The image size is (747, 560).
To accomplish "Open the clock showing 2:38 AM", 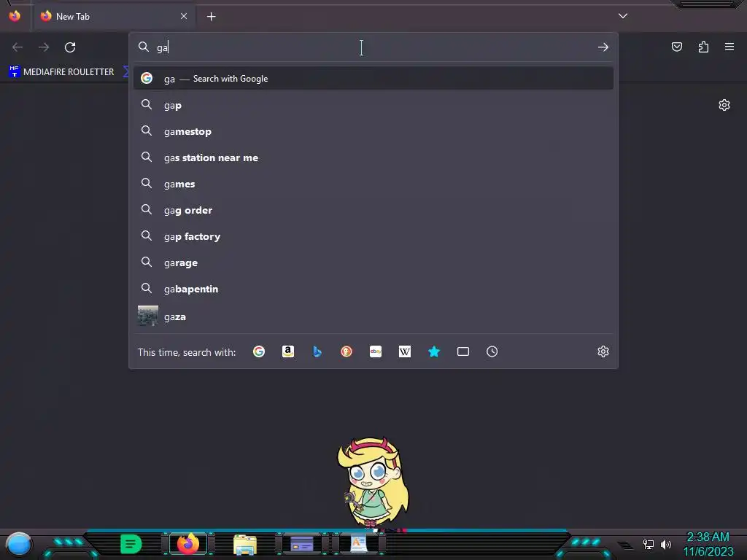I will [708, 544].
